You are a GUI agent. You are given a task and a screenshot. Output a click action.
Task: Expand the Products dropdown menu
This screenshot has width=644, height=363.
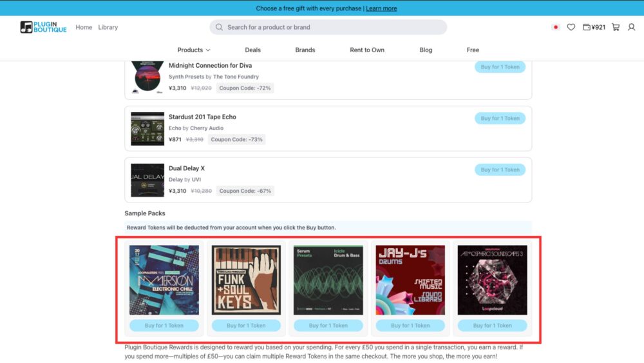[194, 50]
